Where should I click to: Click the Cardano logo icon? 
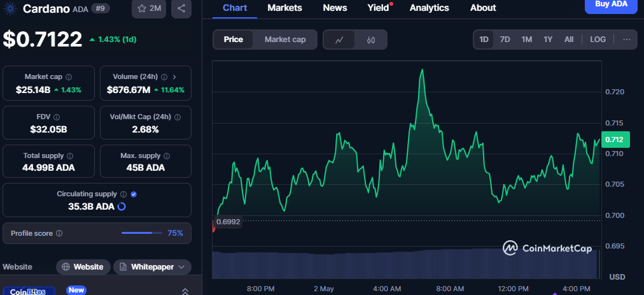9,8
